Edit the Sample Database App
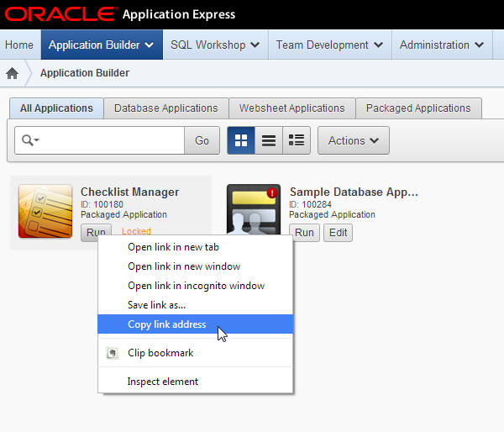The height and width of the screenshot is (432, 504). [339, 233]
